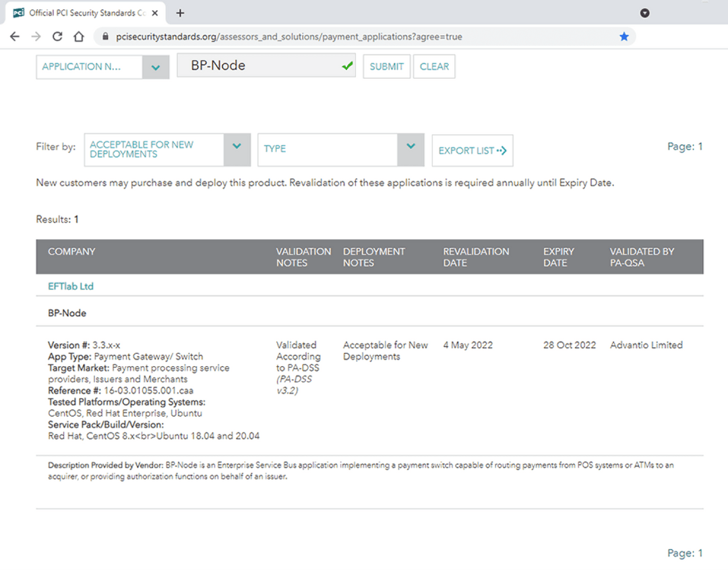Click the bottom Page: 1 indicator

pos(685,553)
